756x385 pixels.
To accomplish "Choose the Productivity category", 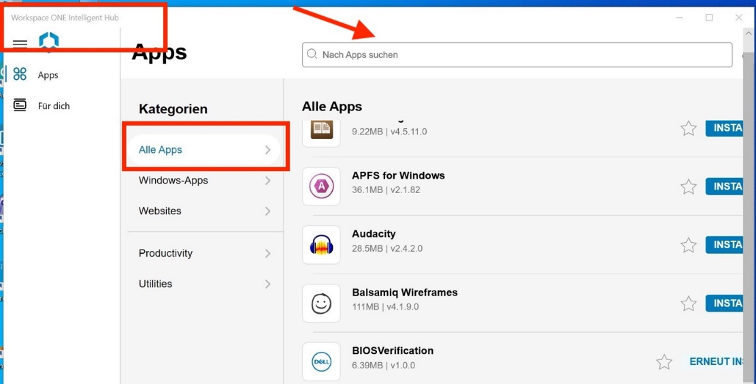I will [x=205, y=253].
